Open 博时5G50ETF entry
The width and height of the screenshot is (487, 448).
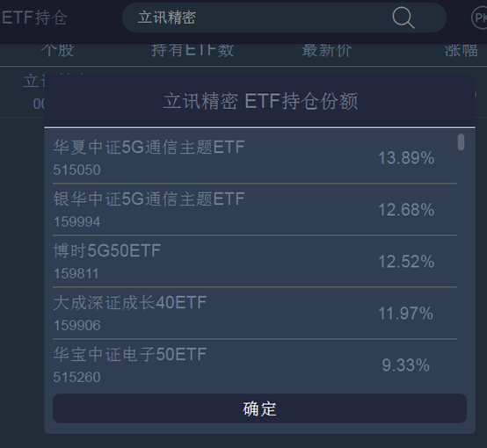tap(255, 262)
